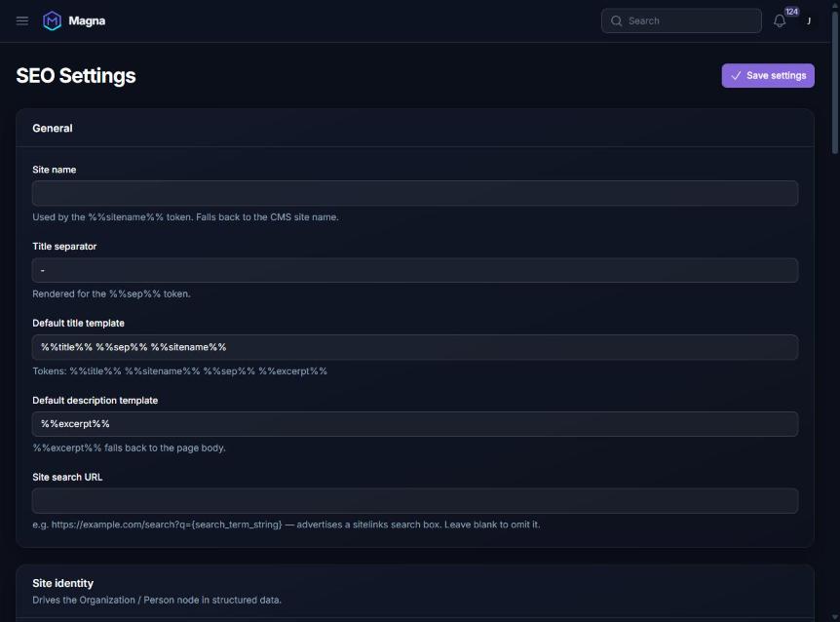Screen dimensions: 840x622
Task: Open the user avatar labeled J
Action: pyautogui.click(x=809, y=20)
